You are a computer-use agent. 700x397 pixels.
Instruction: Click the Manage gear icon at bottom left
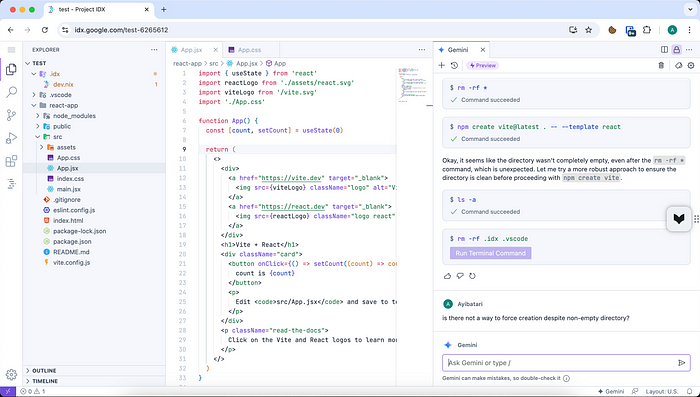pos(12,374)
